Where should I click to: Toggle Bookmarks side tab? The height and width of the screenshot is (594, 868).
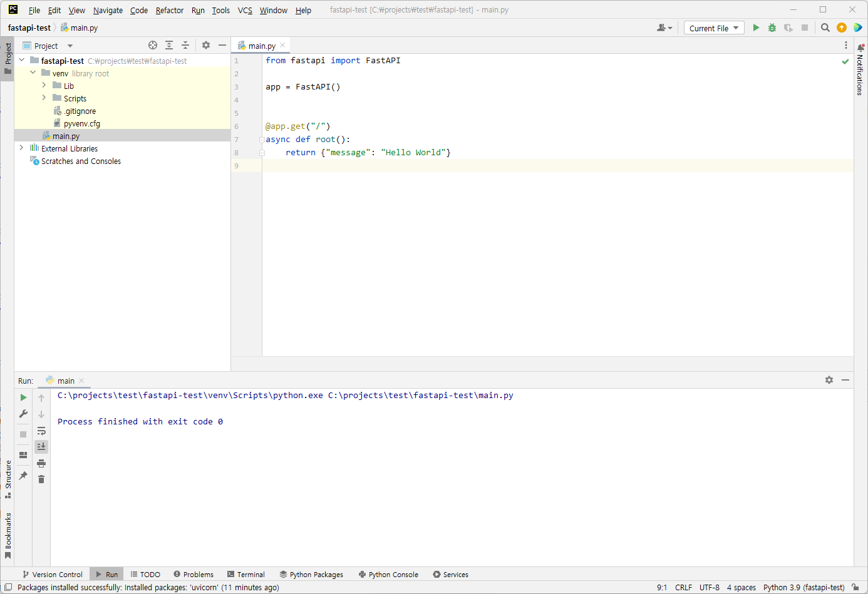pyautogui.click(x=8, y=535)
